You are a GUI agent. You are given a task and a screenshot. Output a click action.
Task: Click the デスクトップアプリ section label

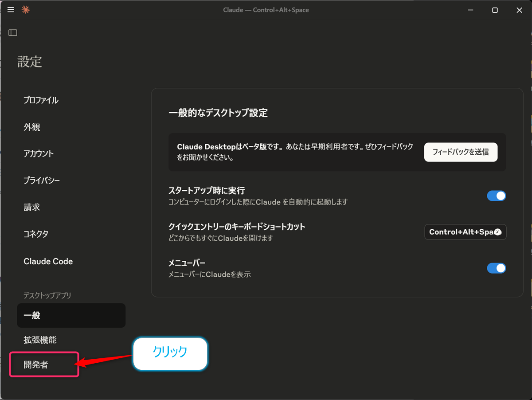tap(47, 295)
